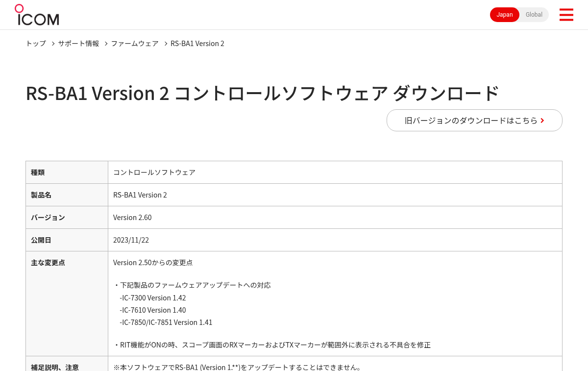The width and height of the screenshot is (588, 371).
Task: Select the 製品名 row header
Action: pos(67,195)
